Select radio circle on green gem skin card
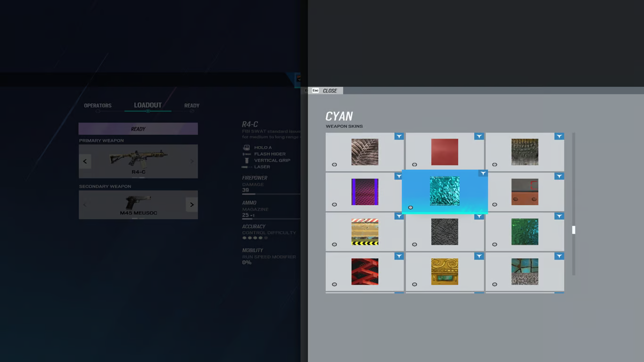 click(495, 244)
